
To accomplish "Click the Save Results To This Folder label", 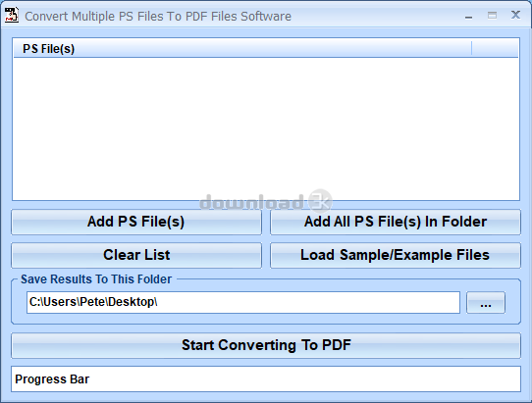I will [96, 279].
